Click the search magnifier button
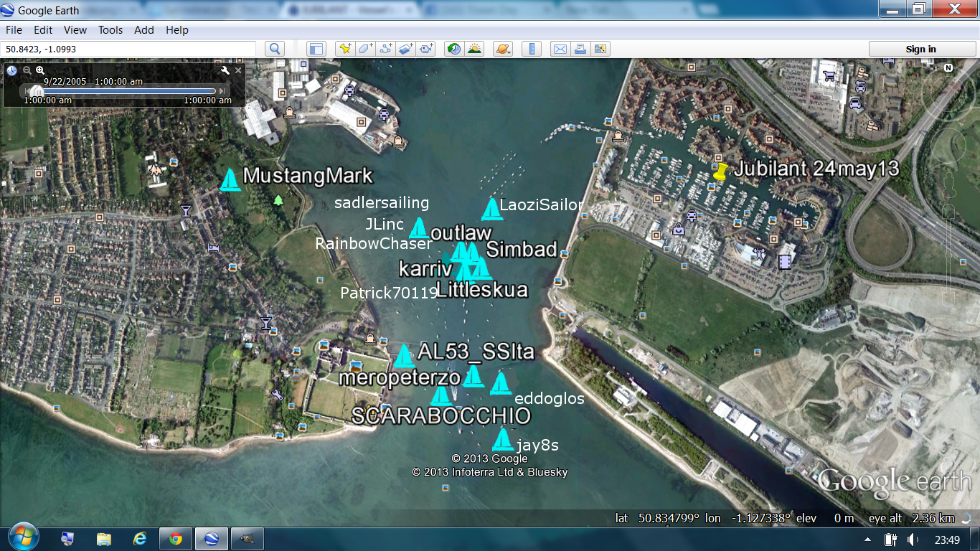The image size is (980, 551). click(x=274, y=49)
